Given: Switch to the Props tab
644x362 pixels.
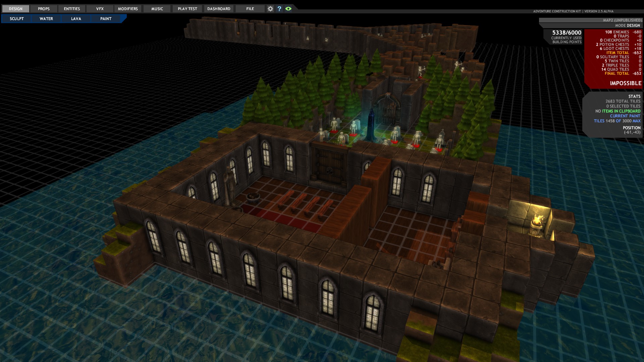Looking at the screenshot, I should [x=44, y=9].
